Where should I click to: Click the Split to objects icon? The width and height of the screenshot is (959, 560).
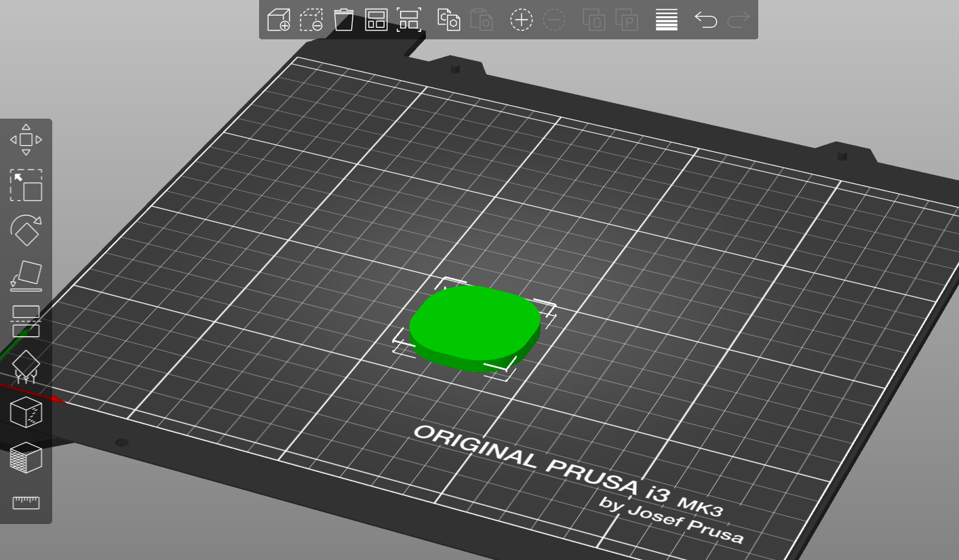coord(594,20)
